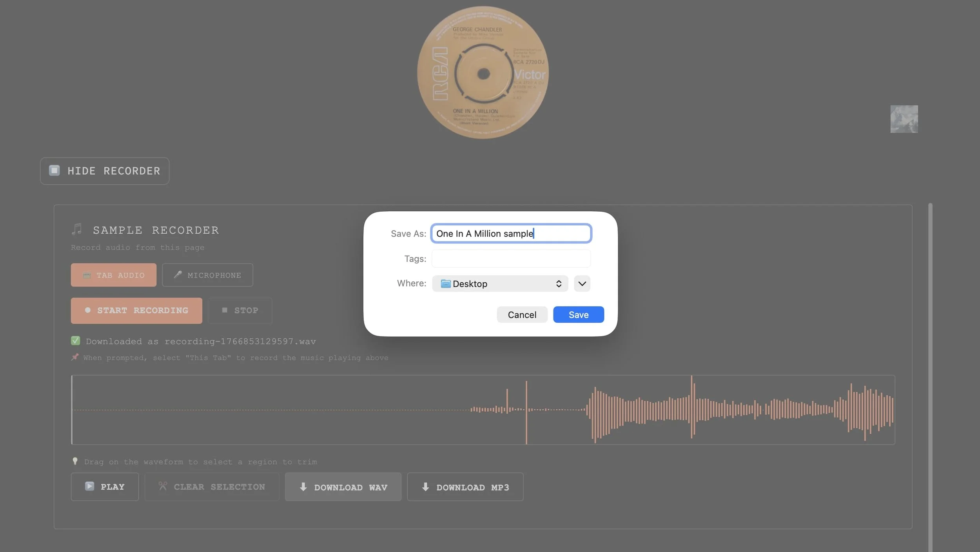Click the Save button in dialog
This screenshot has width=980, height=552.
(x=578, y=314)
